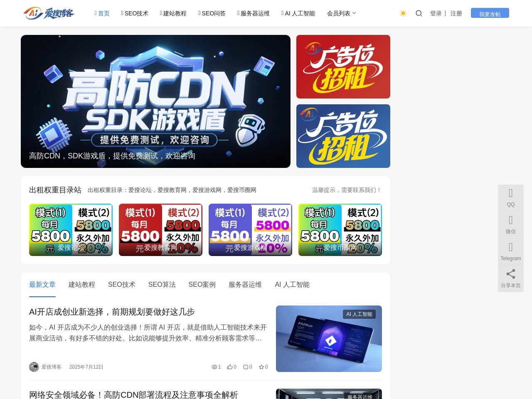Open the search magnifier icon

pos(419,13)
